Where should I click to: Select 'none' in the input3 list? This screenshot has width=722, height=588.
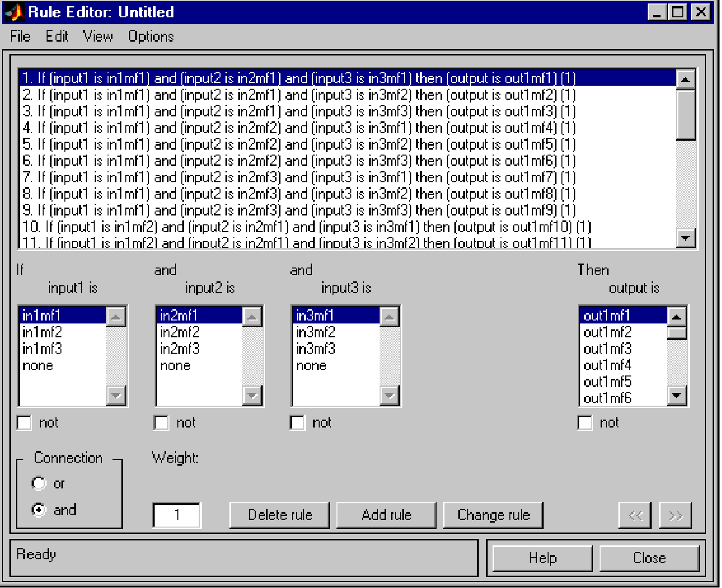click(x=336, y=366)
